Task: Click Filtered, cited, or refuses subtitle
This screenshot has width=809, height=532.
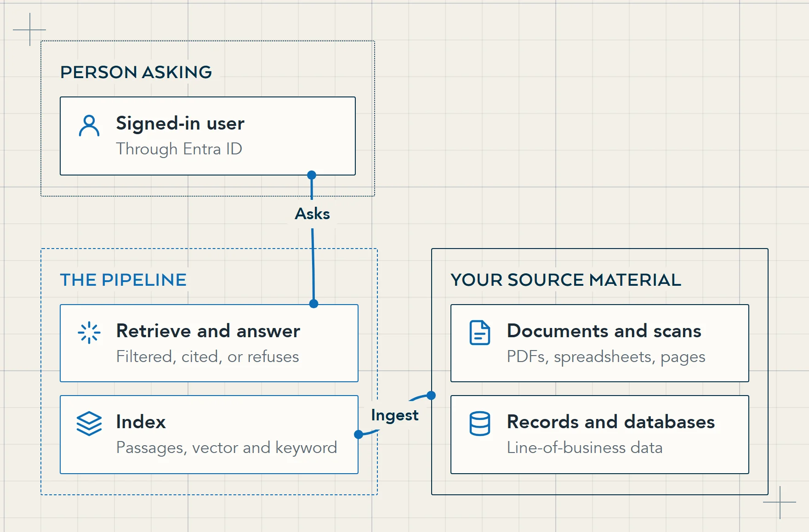Action: [207, 357]
